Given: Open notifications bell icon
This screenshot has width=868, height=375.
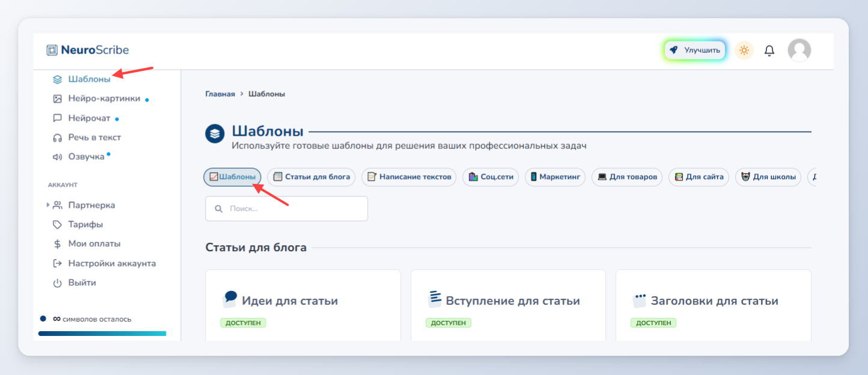Looking at the screenshot, I should 769,50.
